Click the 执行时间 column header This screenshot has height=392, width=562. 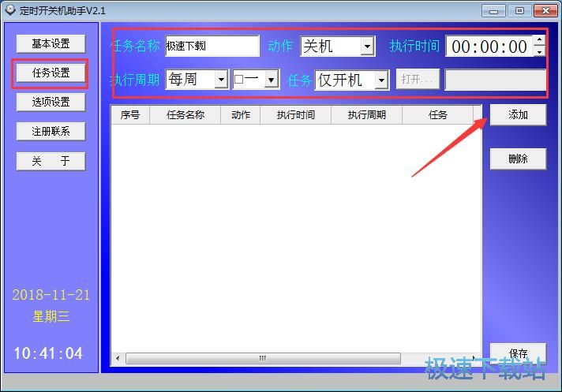[x=295, y=115]
